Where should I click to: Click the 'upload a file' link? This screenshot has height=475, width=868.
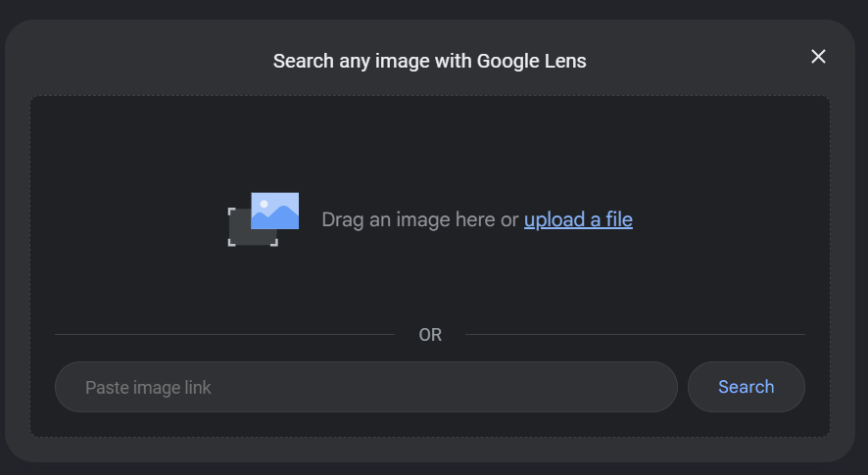click(578, 219)
